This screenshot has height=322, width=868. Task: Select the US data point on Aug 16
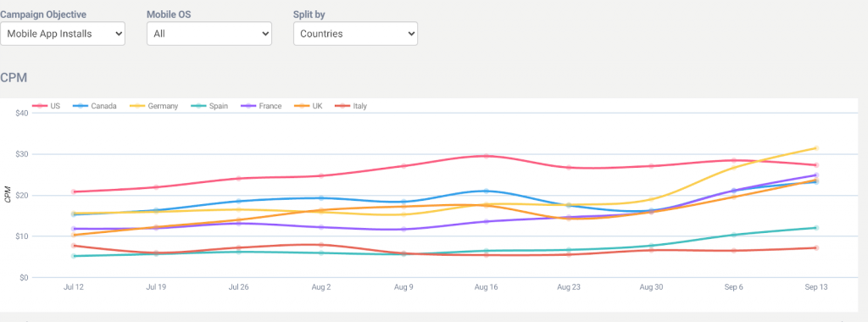click(x=487, y=156)
